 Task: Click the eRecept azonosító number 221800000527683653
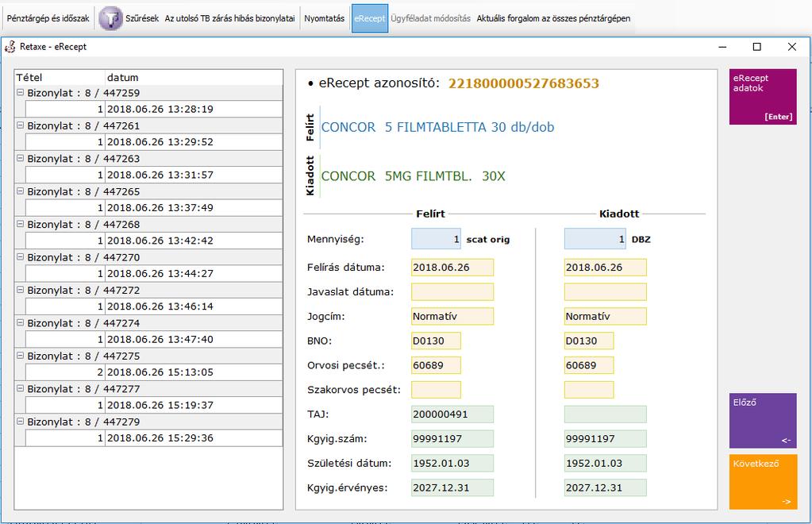[524, 83]
